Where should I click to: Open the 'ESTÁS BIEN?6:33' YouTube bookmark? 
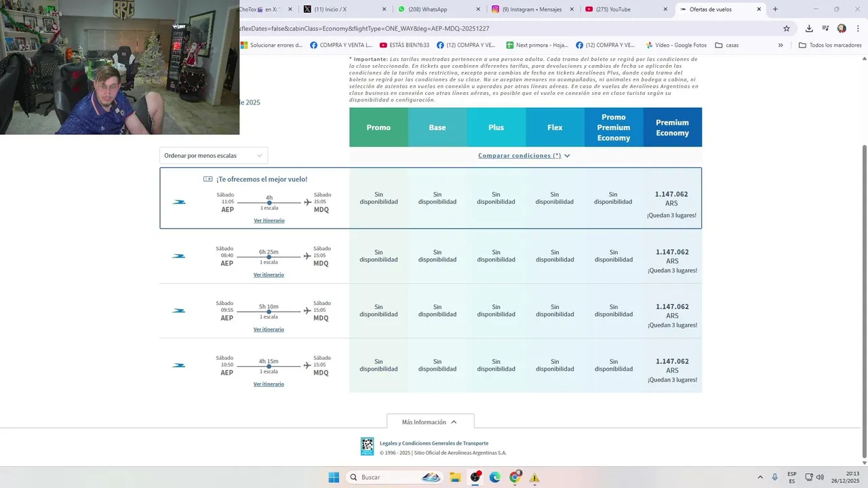point(404,45)
